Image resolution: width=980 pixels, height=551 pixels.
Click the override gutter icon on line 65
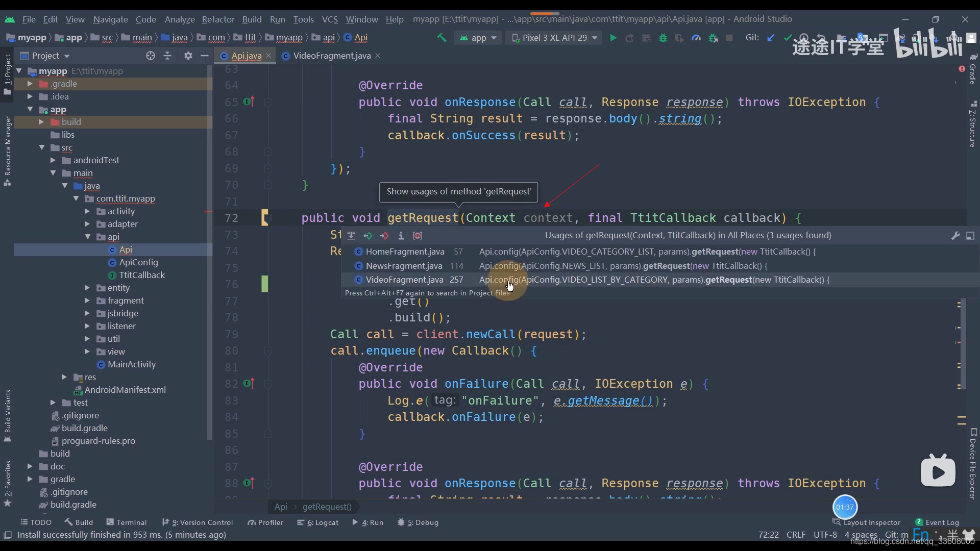[249, 102]
